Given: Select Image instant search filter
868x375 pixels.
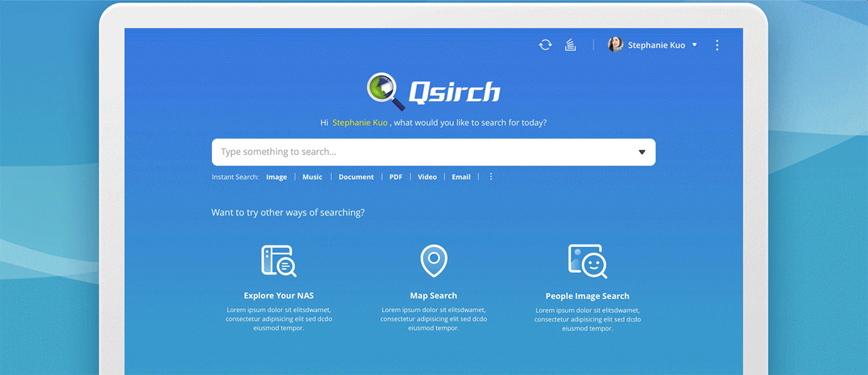Looking at the screenshot, I should tap(277, 177).
